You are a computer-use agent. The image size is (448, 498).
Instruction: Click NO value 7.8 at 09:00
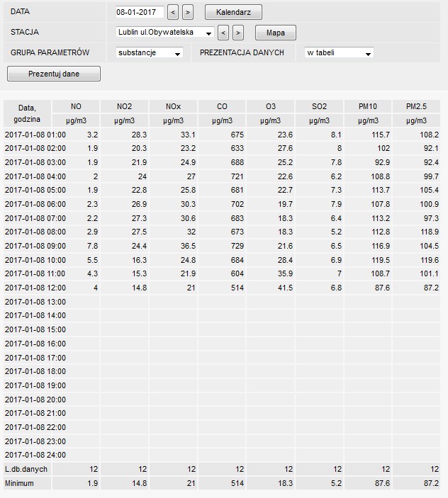[92, 246]
